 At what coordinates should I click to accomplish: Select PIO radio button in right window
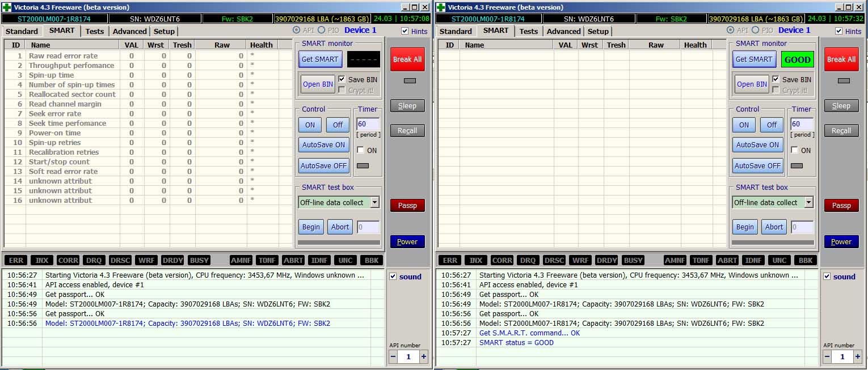[755, 30]
